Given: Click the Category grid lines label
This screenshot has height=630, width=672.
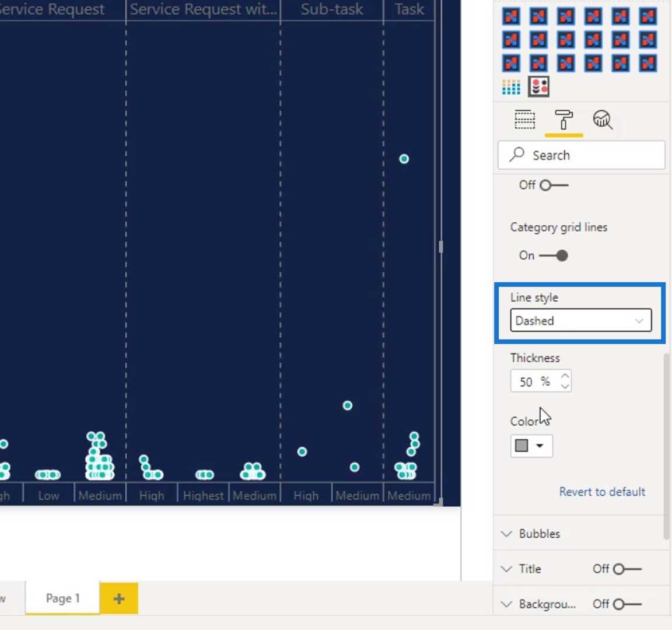Looking at the screenshot, I should click(x=558, y=227).
